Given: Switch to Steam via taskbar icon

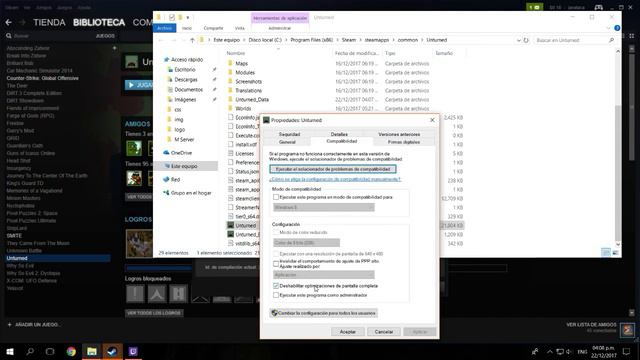Looking at the screenshot, I should click(x=112, y=351).
